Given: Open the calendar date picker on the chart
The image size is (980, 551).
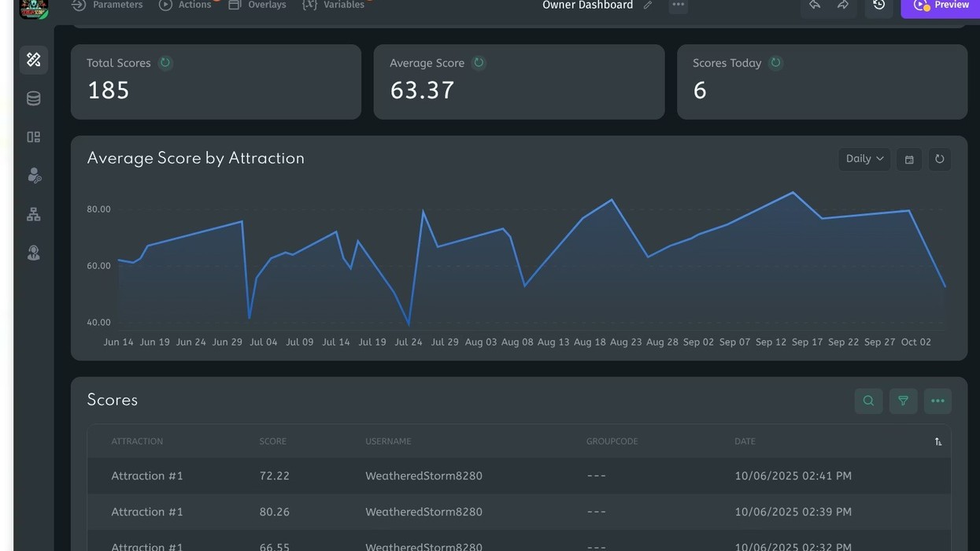Looking at the screenshot, I should click(x=909, y=158).
